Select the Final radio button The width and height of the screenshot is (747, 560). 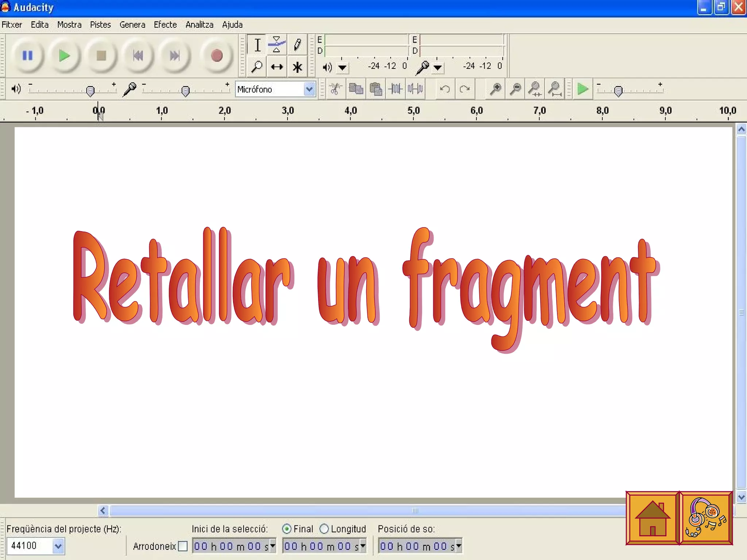point(287,529)
